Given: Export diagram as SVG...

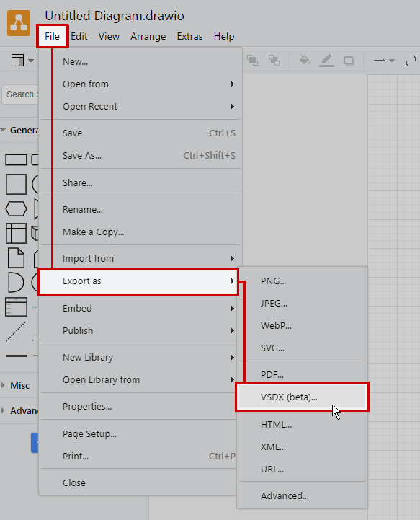Looking at the screenshot, I should coord(302,348).
